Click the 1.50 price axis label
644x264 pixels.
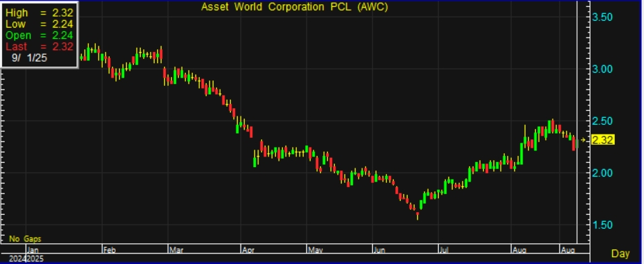click(602, 225)
